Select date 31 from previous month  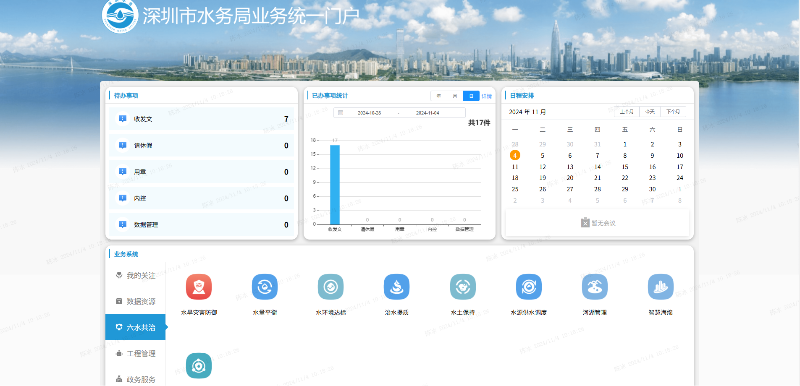click(597, 144)
